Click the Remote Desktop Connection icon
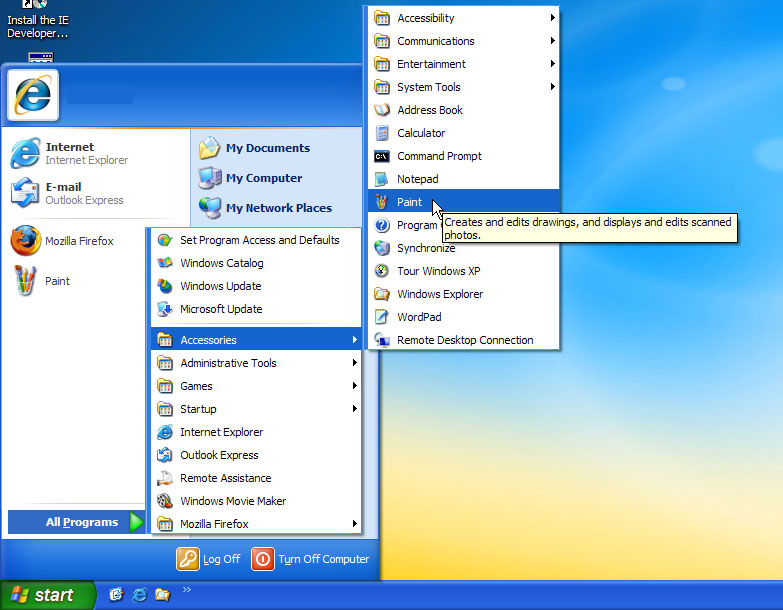This screenshot has height=610, width=783. point(382,340)
